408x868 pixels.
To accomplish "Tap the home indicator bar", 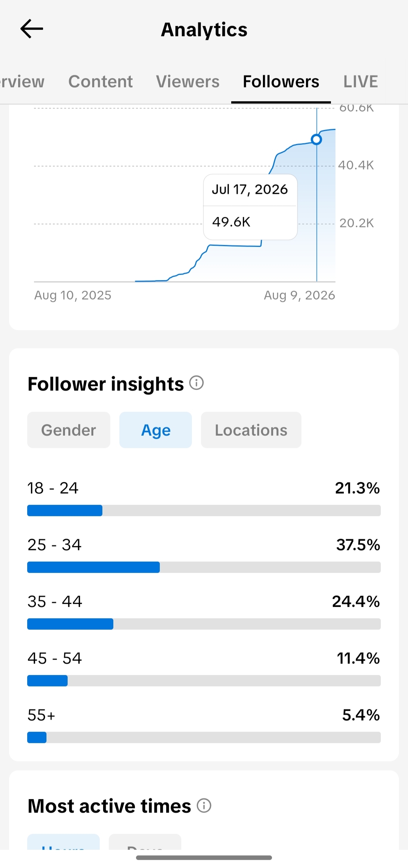I will point(204,857).
